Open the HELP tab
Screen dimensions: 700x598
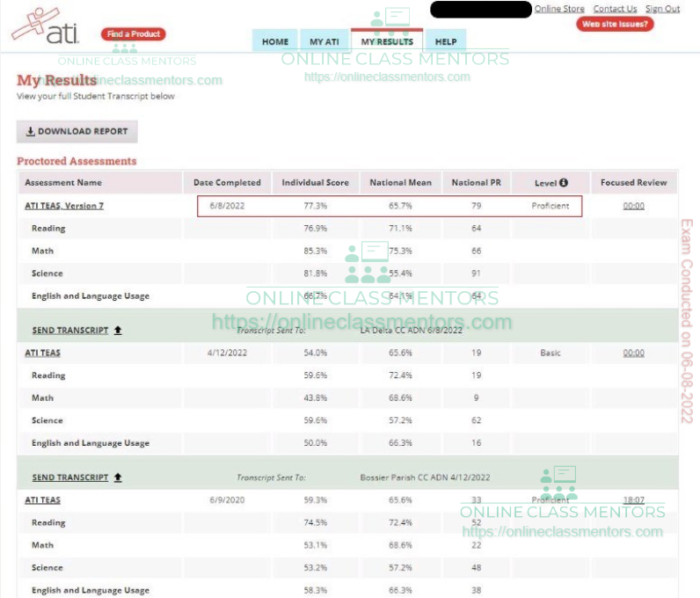446,41
